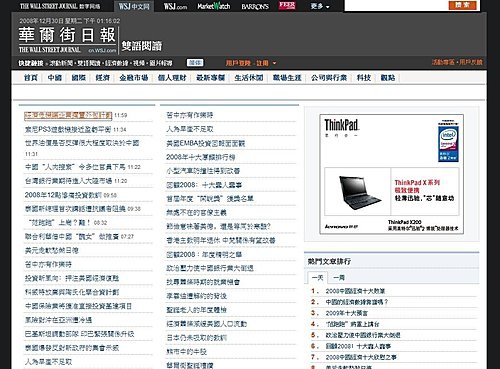
Task: Open the WSJ中文网 tab in top bar
Action: [x=134, y=6]
